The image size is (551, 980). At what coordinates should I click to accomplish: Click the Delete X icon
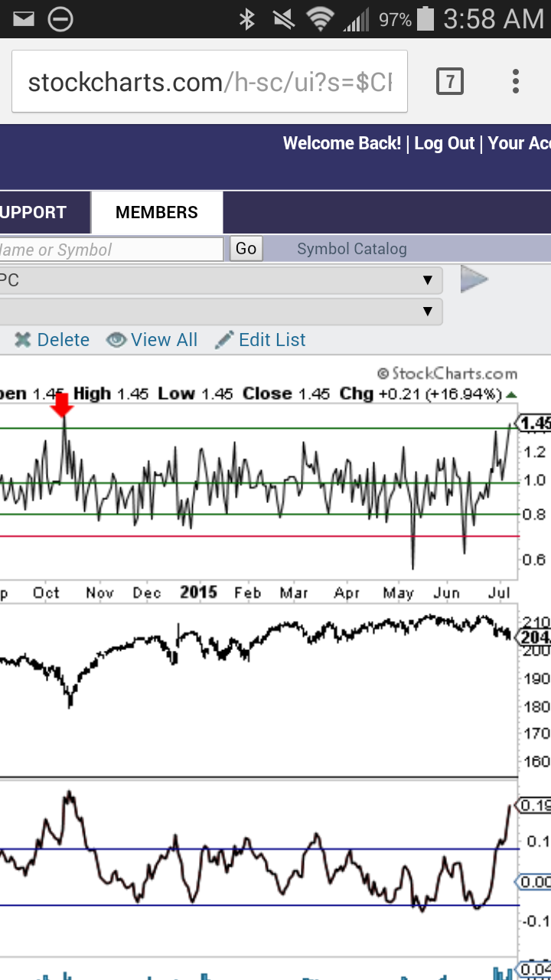coord(23,340)
